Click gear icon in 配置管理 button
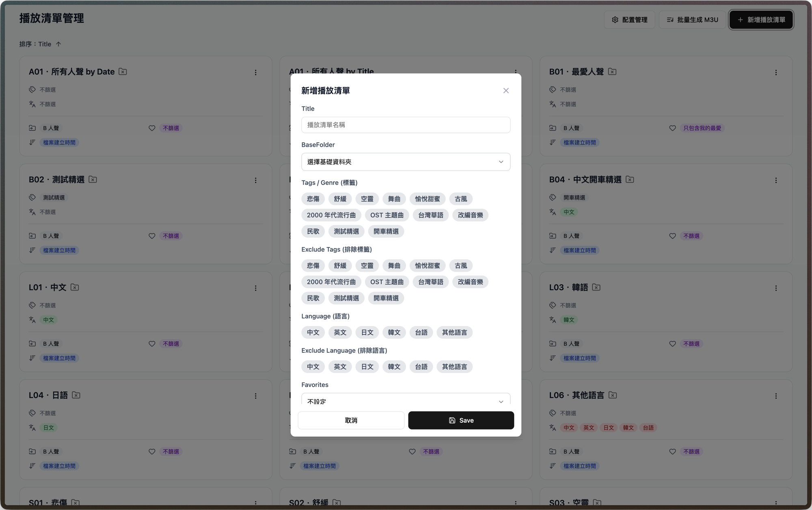Screen dimensions: 812x510 point(615,20)
